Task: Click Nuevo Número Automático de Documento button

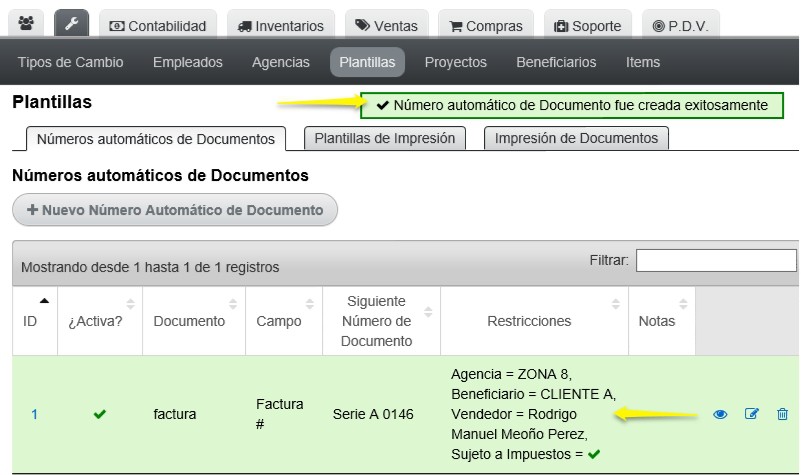Action: click(175, 210)
